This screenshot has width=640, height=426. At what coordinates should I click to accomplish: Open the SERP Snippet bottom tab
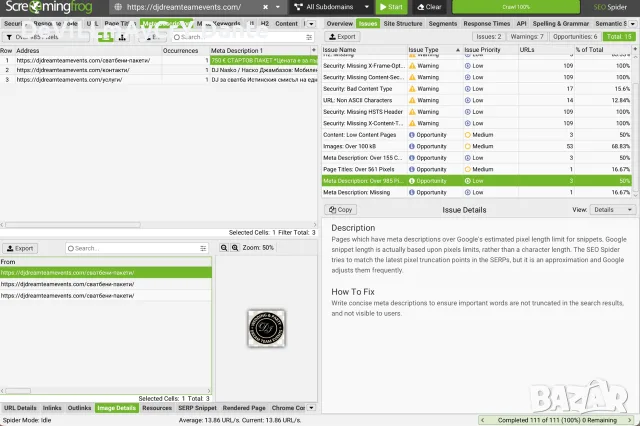(197, 408)
